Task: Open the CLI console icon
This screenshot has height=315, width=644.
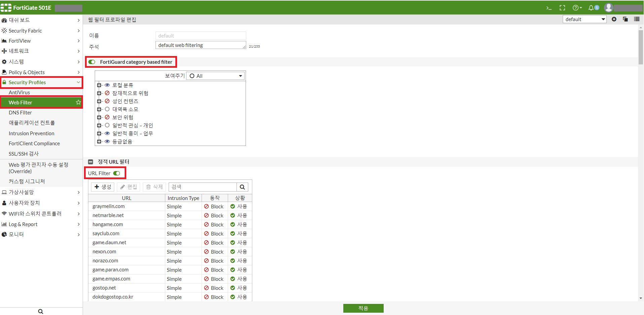Action: [549, 8]
